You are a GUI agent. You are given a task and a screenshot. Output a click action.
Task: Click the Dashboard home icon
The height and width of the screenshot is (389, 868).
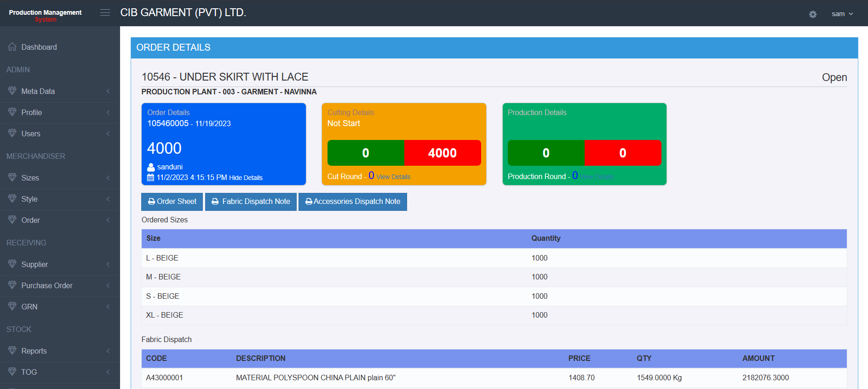point(12,47)
